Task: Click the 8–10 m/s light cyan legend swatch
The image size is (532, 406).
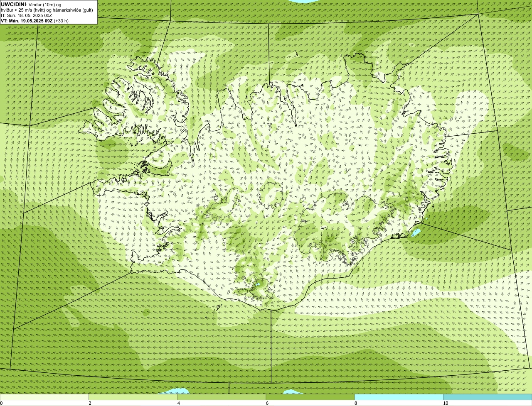Action: [x=399, y=397]
